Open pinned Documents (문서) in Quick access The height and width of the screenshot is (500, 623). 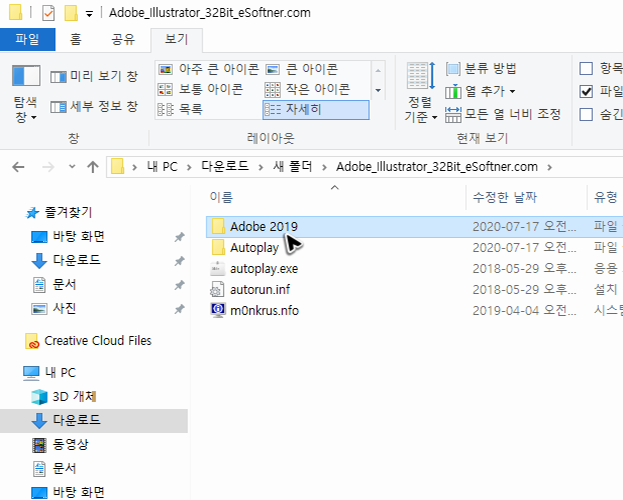(54, 285)
